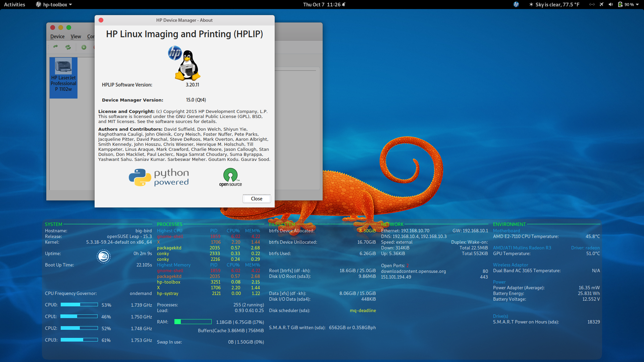Click the Motherboard label under ENVIRONMENT
This screenshot has height=362, width=644.
pos(506,231)
